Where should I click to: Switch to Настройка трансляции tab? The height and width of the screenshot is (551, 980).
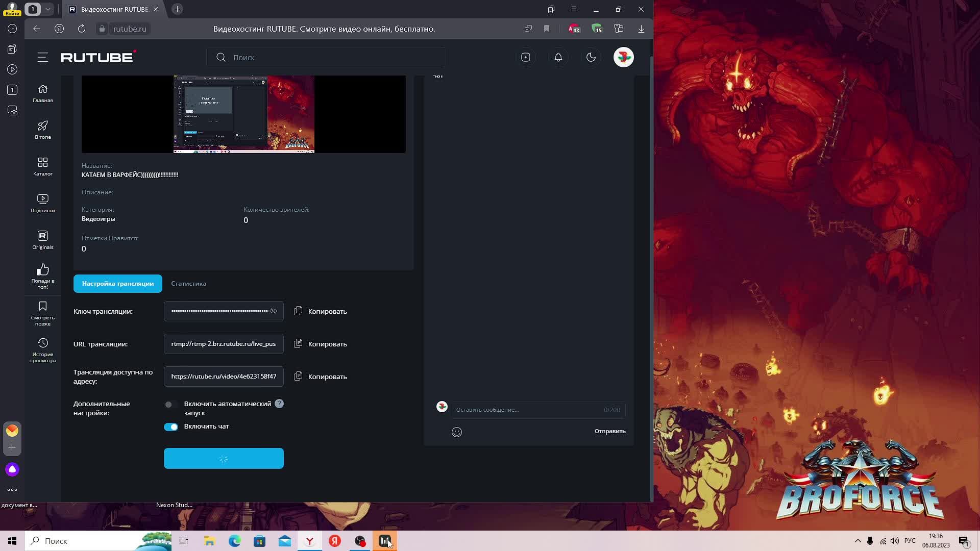click(x=118, y=284)
